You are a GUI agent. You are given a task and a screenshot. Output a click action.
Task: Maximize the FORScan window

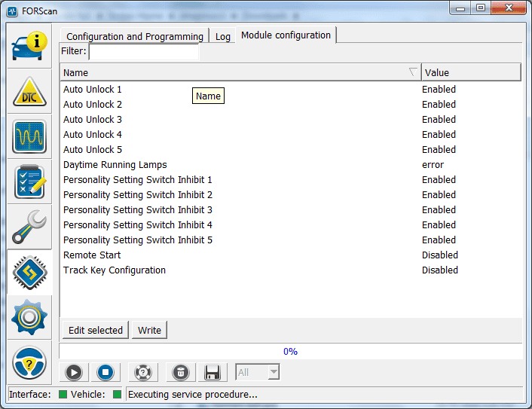coord(481,8)
